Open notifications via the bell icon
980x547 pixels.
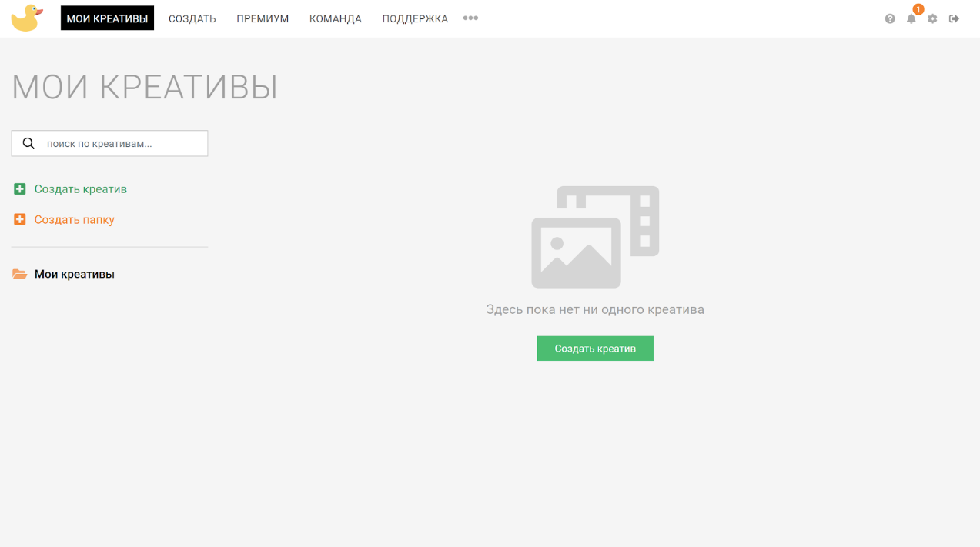point(911,18)
